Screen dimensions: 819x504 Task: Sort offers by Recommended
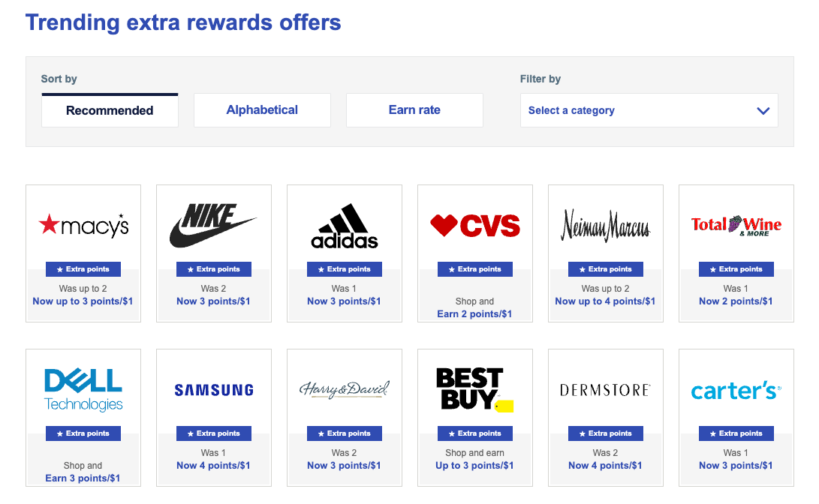[x=110, y=111]
